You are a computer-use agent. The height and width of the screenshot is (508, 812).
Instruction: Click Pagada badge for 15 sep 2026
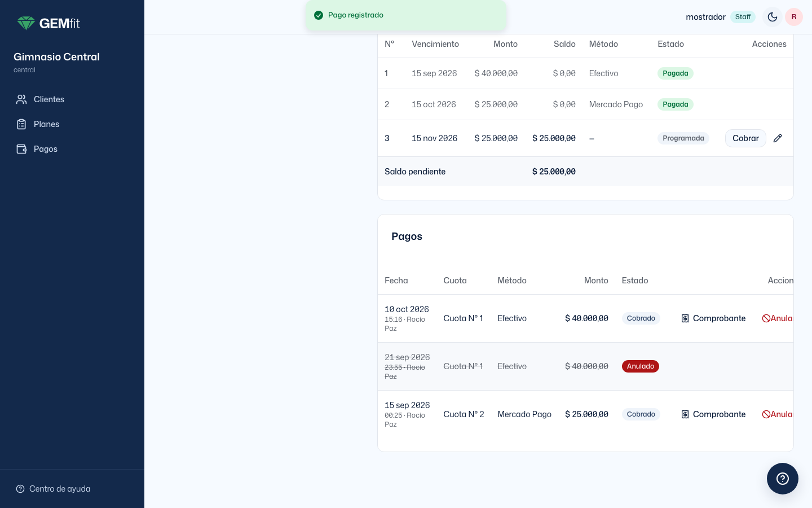coord(676,73)
